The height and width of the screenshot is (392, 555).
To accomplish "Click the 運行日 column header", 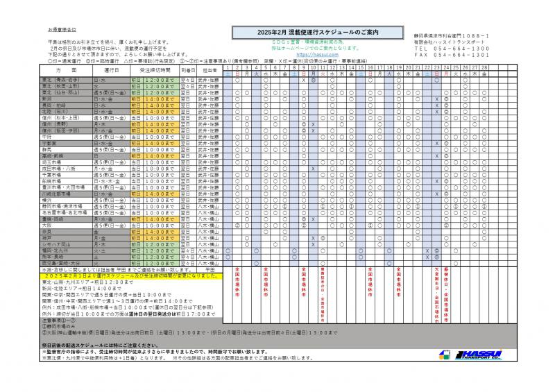I will [x=112, y=71].
